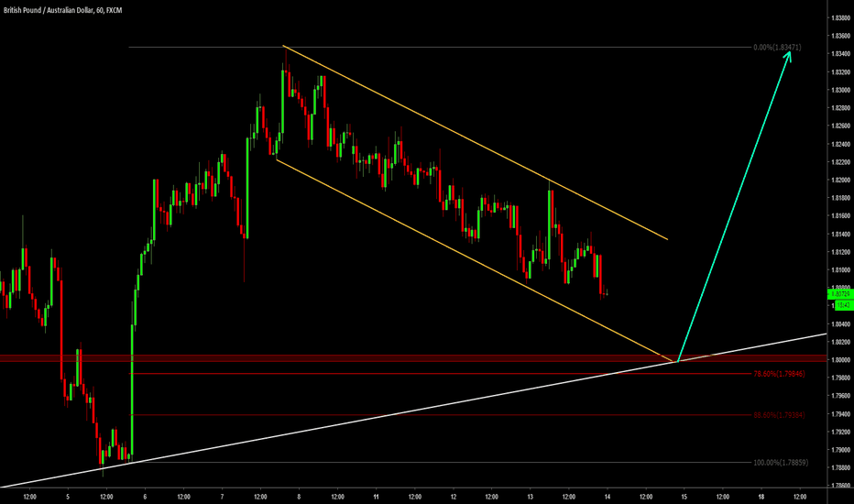The image size is (854, 504).
Task: Click the 1.82000 price axis label
Action: (841, 180)
